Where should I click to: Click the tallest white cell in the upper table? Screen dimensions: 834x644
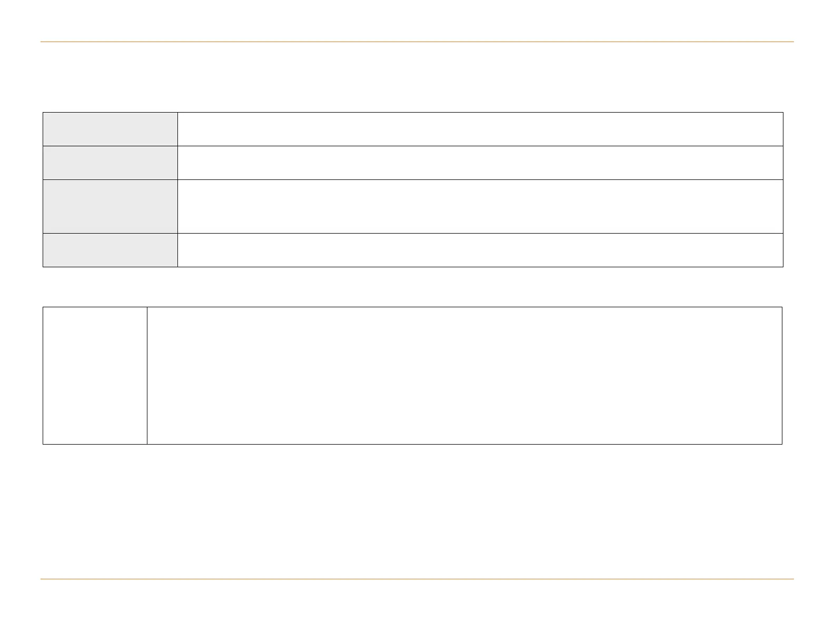[480, 206]
